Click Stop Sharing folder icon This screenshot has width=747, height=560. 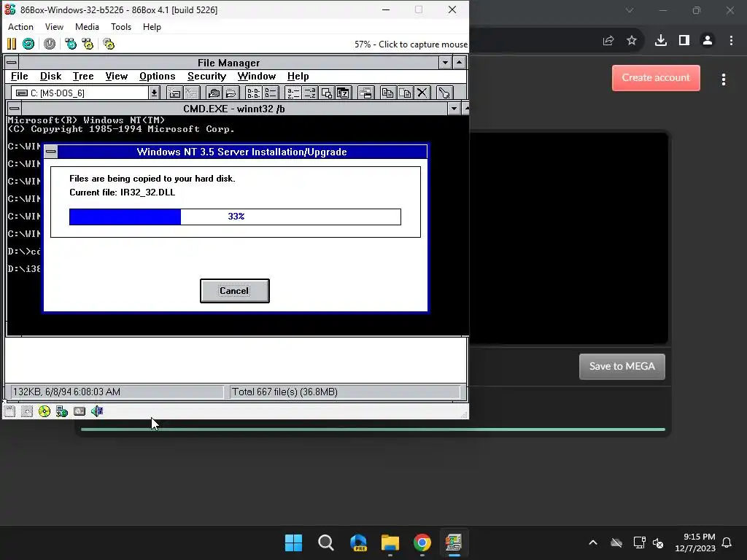pos(231,93)
